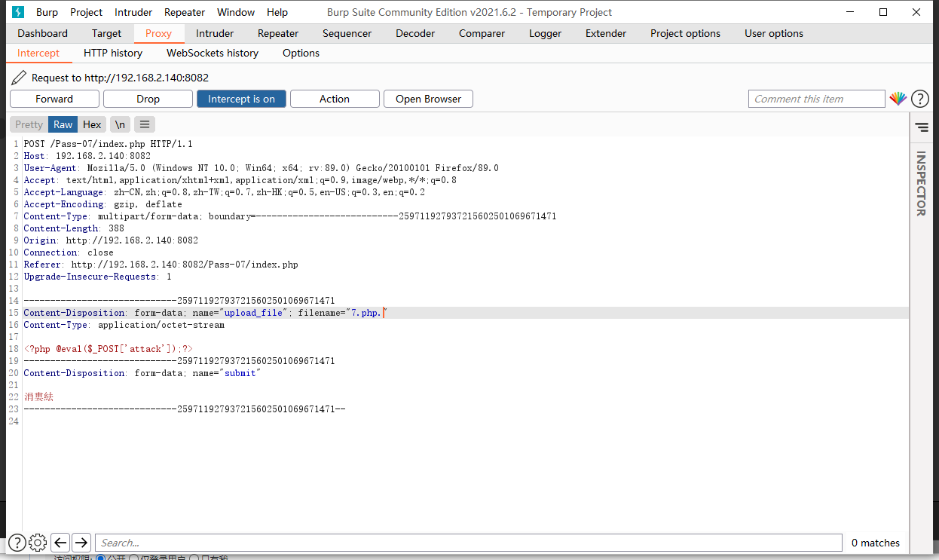Image resolution: width=939 pixels, height=560 pixels.
Task: Click the pencil edit request icon
Action: click(x=19, y=78)
